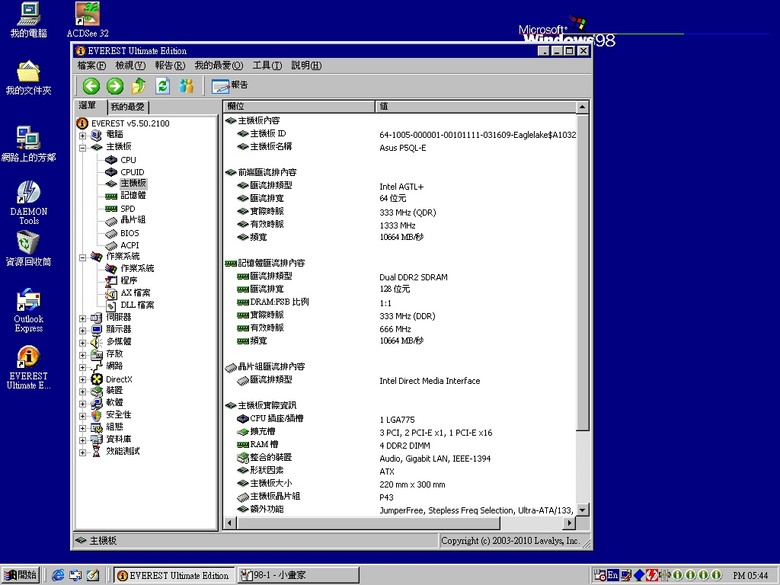The width and height of the screenshot is (780, 585).
Task: Click the 98-1 - 小畫家 taskbar button
Action: [x=298, y=575]
